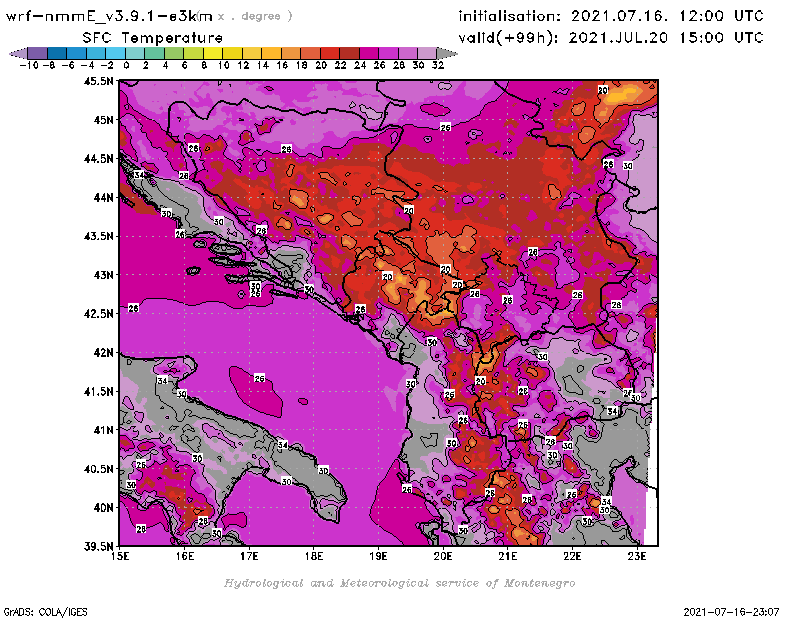Click the teal legend swatch between 0 and 2
The image size is (800, 618).
(x=135, y=54)
